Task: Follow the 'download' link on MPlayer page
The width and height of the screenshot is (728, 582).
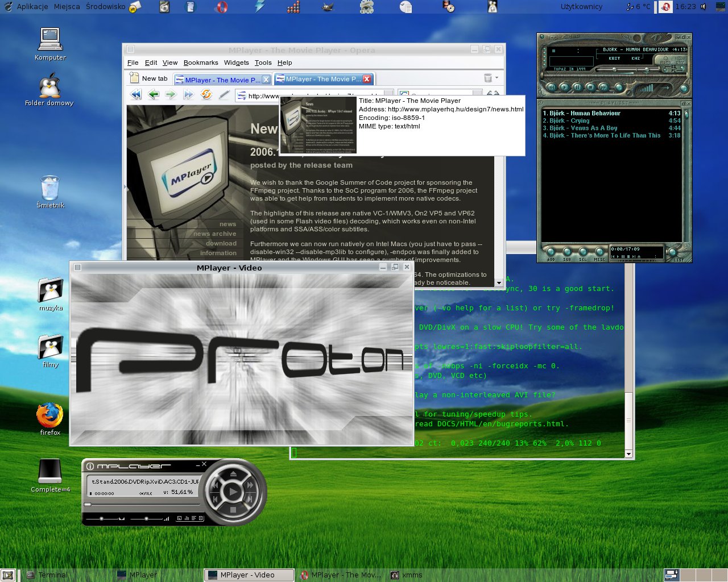Action: [221, 243]
